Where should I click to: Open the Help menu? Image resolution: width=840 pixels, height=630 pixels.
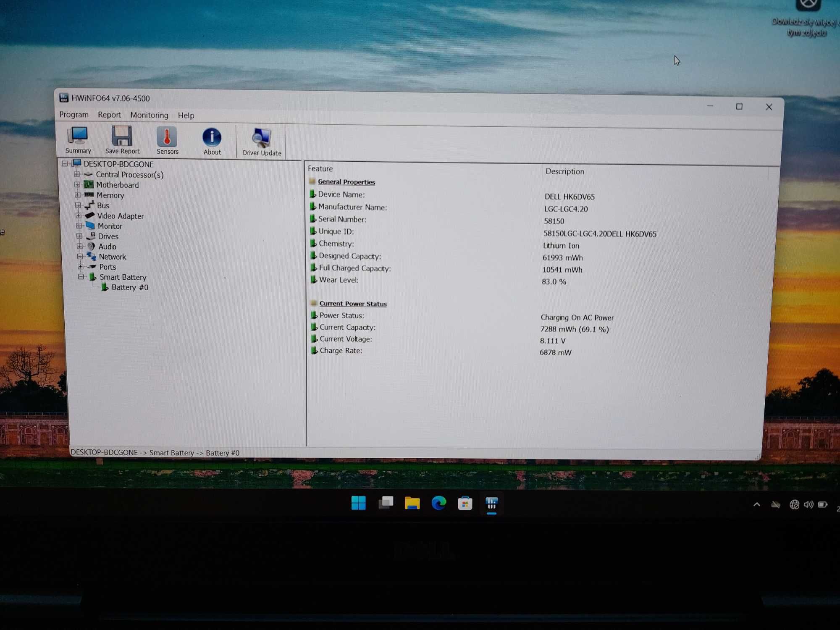pos(186,115)
